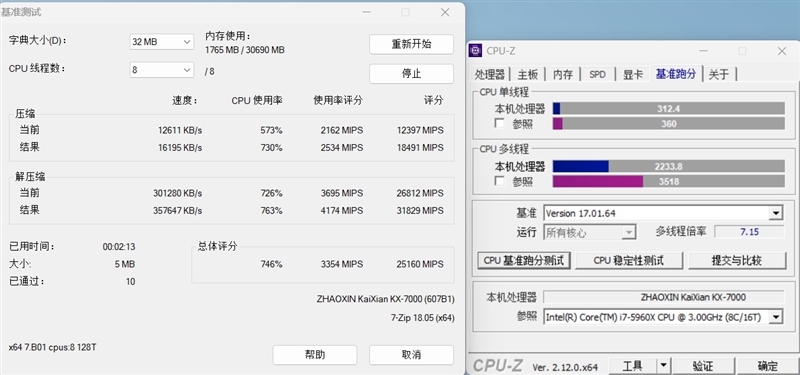Click the 帮助 button
The width and height of the screenshot is (800, 375).
[x=315, y=355]
